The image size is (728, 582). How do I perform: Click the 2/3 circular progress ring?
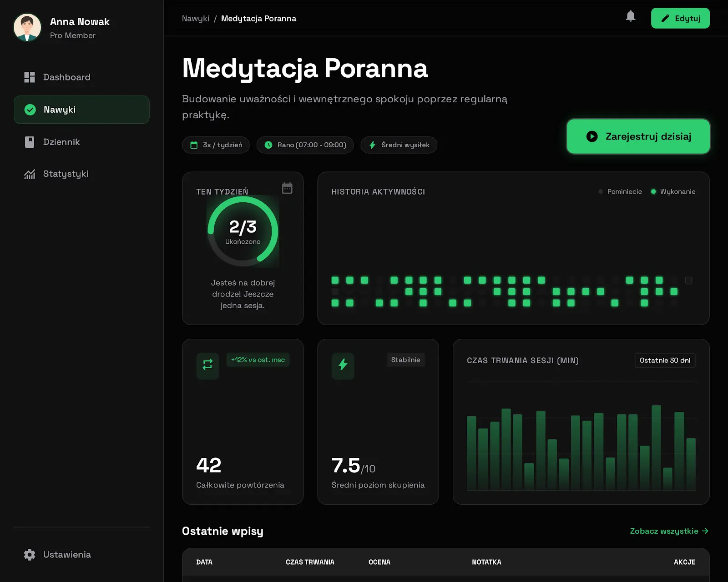(x=243, y=231)
